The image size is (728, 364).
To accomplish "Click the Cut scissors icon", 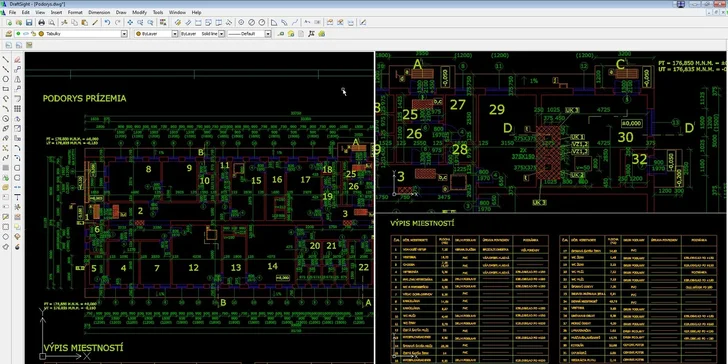I will pyautogui.click(x=65, y=22).
